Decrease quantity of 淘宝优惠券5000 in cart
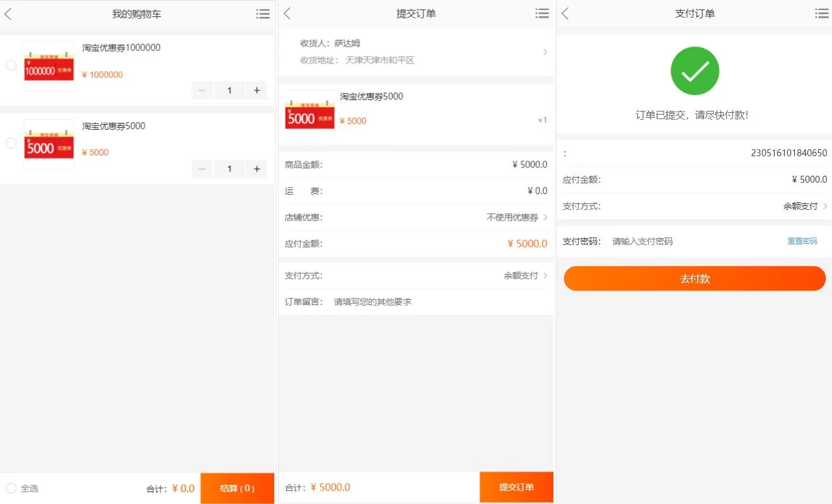The height and width of the screenshot is (504, 832). tap(202, 169)
